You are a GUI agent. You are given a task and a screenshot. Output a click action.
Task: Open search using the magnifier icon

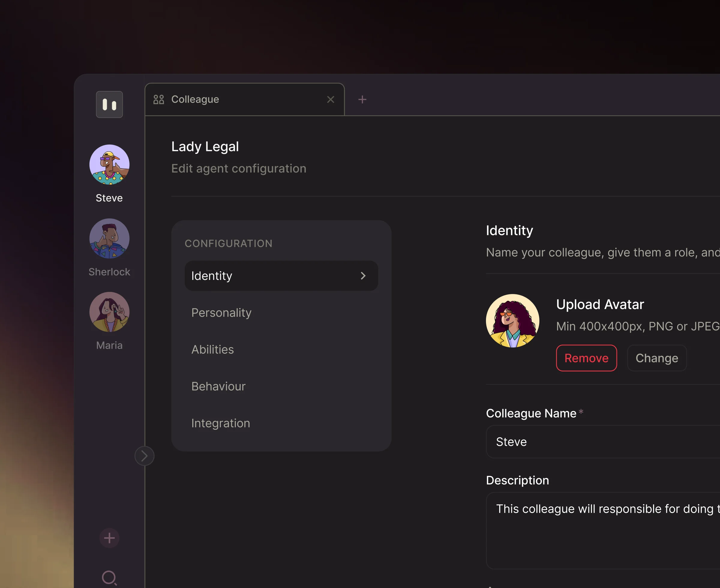tap(109, 578)
